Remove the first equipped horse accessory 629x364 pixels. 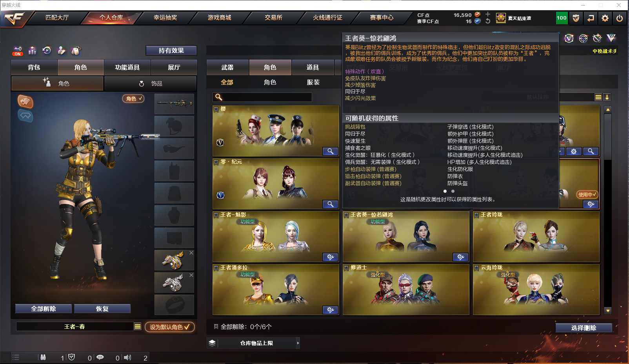191,253
